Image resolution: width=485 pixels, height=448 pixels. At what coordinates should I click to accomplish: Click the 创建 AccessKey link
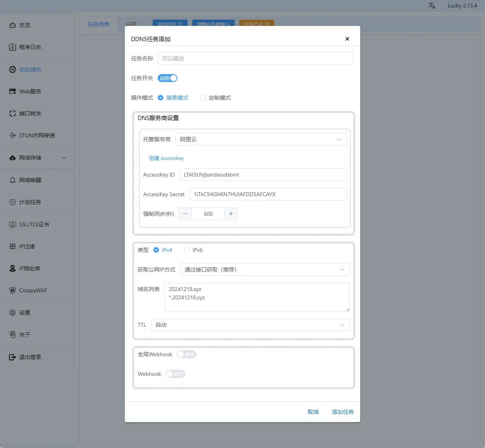pyautogui.click(x=166, y=158)
